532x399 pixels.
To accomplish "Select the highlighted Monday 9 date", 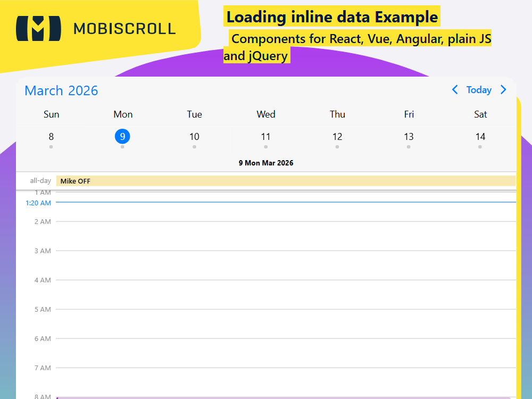I will (x=123, y=136).
